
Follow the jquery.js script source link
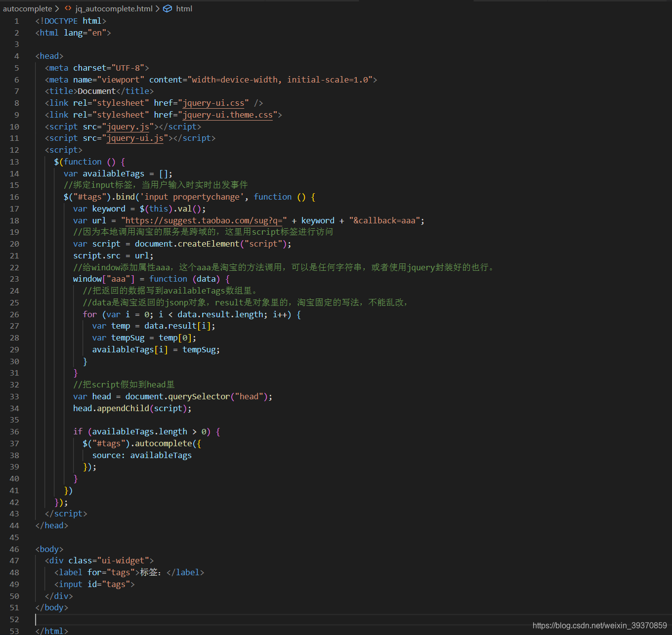tap(128, 127)
